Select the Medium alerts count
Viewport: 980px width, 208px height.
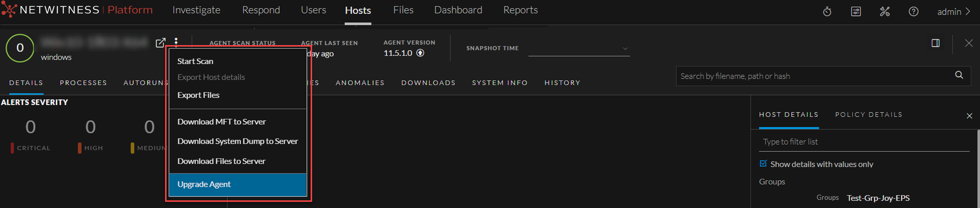click(149, 127)
